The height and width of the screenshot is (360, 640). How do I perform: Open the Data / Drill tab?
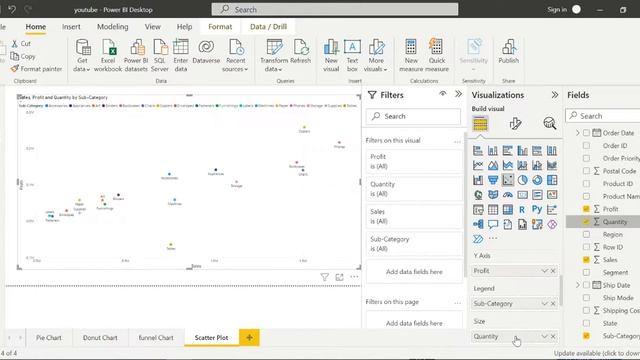click(x=268, y=27)
